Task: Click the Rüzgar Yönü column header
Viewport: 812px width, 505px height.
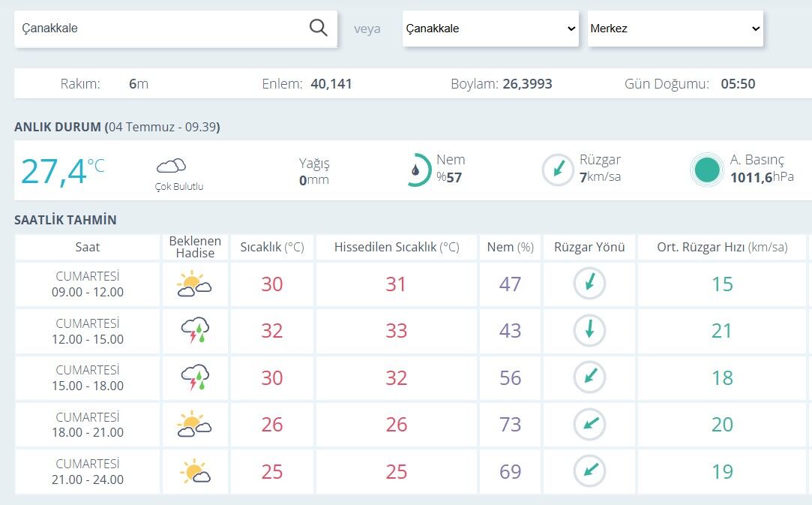Action: [589, 247]
